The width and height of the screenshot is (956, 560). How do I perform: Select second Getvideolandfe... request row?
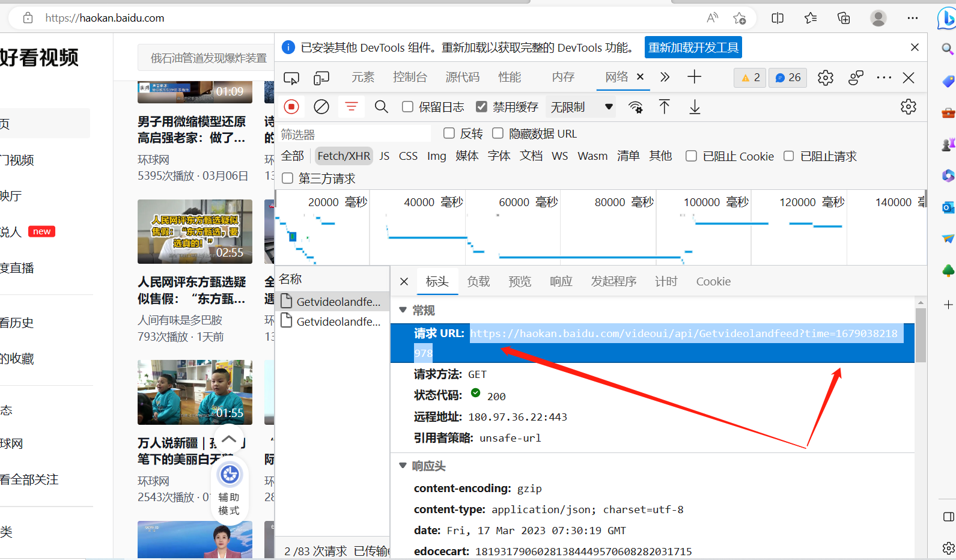(x=332, y=321)
